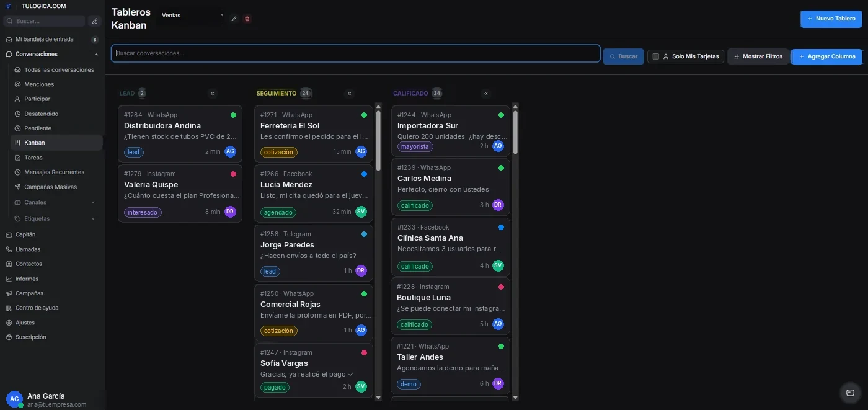
Task: Click Agregar Columna
Action: 827,56
